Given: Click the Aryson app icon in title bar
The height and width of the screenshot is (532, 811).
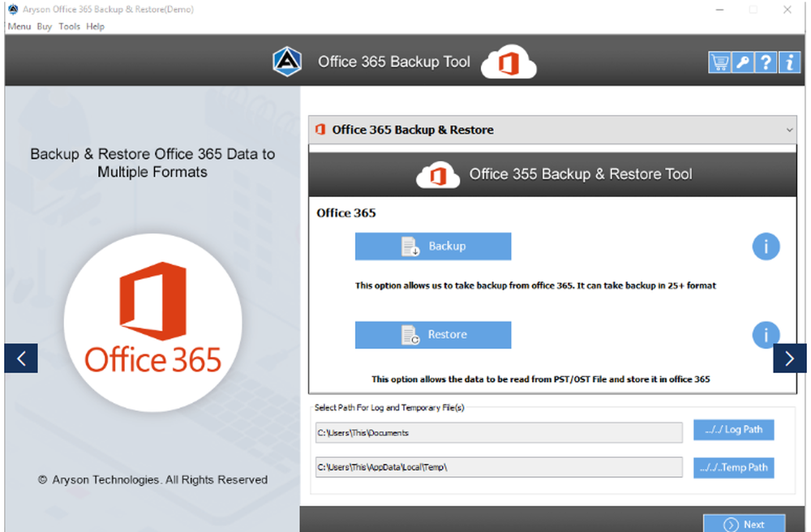Looking at the screenshot, I should tap(13, 9).
